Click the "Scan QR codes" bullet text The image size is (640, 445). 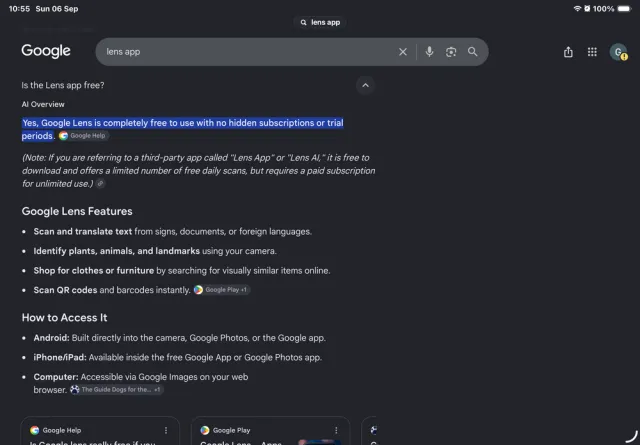[x=112, y=290]
